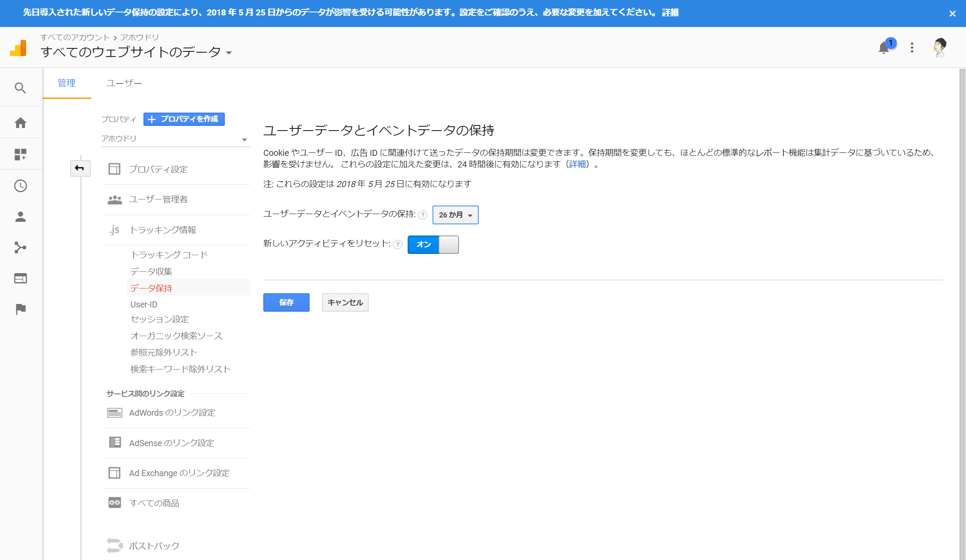Open ユーザー管理者 label
The width and height of the screenshot is (966, 560).
(x=158, y=200)
